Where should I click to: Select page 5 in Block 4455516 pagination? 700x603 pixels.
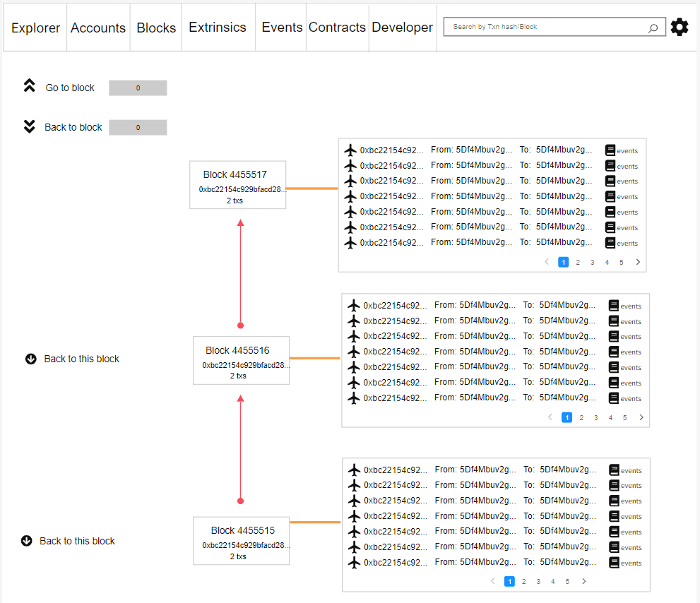624,417
